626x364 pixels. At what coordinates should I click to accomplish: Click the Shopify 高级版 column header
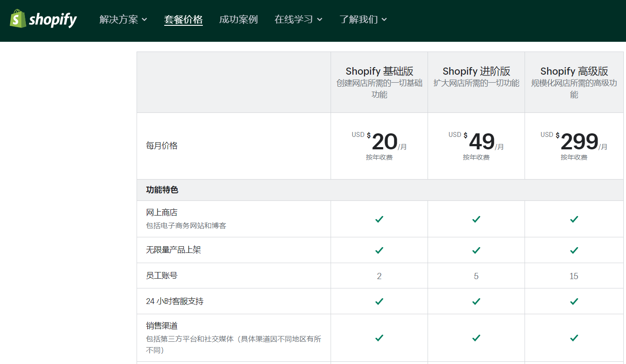(x=573, y=71)
